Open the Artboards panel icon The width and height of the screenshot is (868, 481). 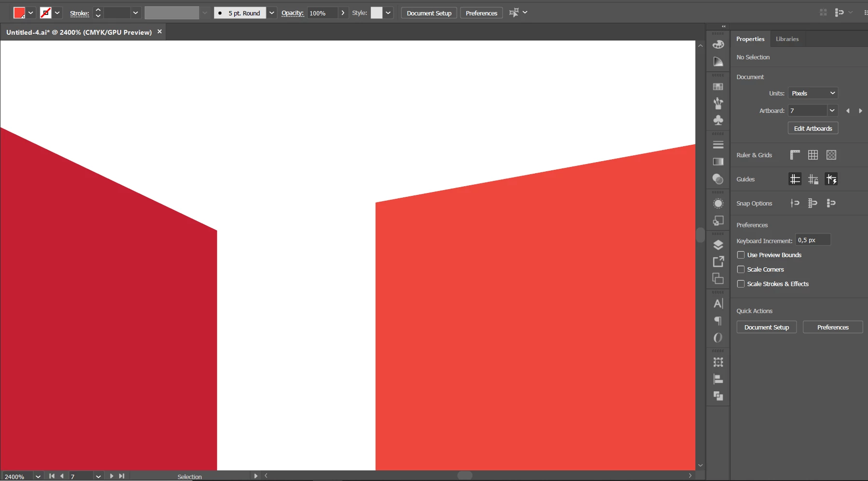[718, 278]
